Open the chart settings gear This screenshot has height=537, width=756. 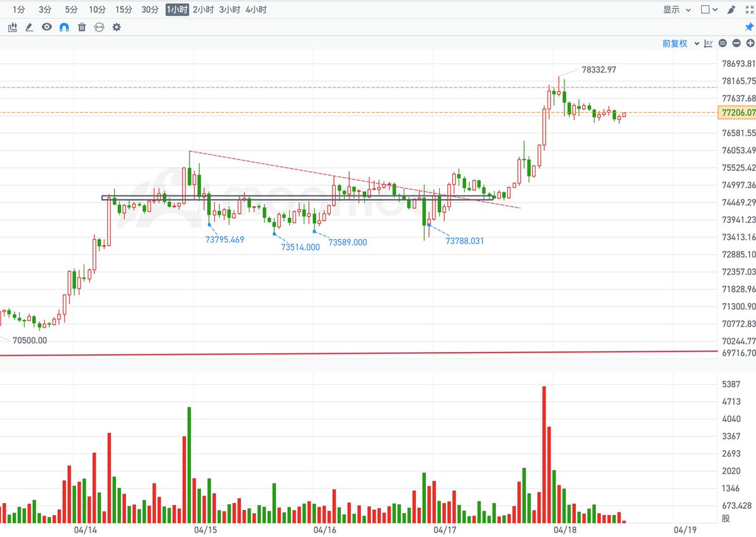coord(116,27)
